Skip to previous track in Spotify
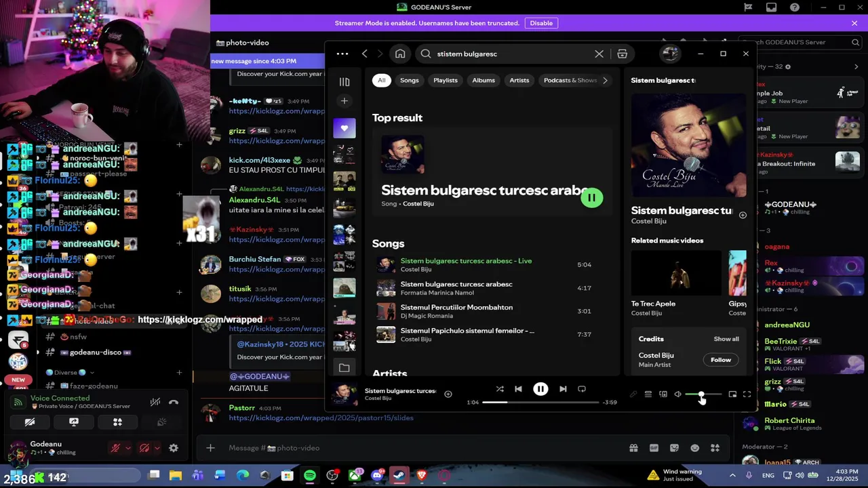Image resolution: width=868 pixels, height=488 pixels. pyautogui.click(x=518, y=389)
